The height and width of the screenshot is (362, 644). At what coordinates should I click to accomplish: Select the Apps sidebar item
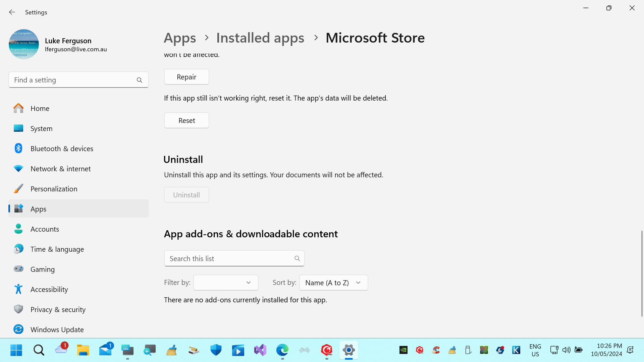pos(78,209)
